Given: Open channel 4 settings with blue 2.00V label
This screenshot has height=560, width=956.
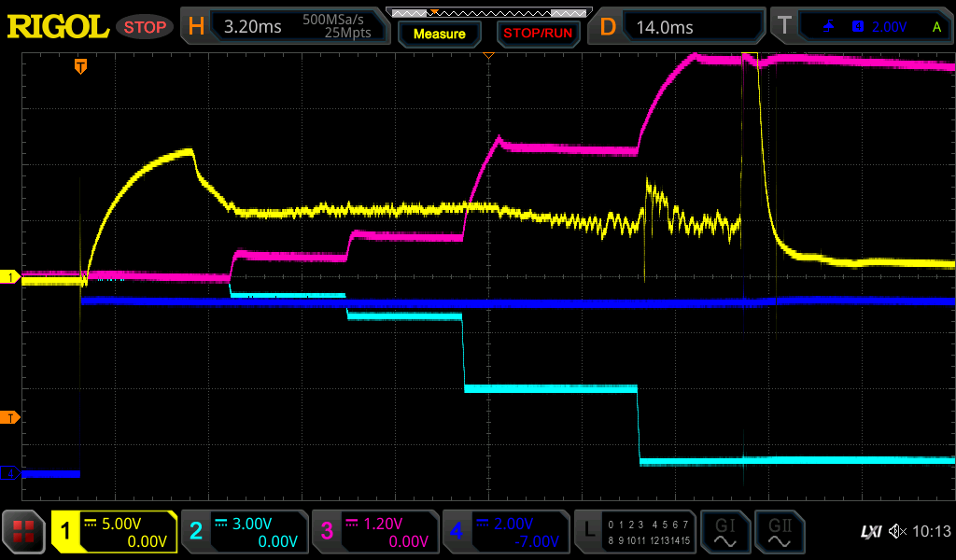Looking at the screenshot, I should tap(506, 532).
